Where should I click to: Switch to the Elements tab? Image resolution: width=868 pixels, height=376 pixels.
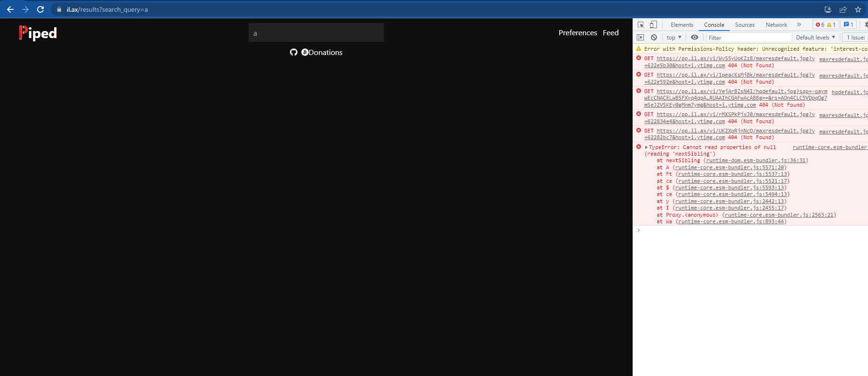tap(682, 25)
